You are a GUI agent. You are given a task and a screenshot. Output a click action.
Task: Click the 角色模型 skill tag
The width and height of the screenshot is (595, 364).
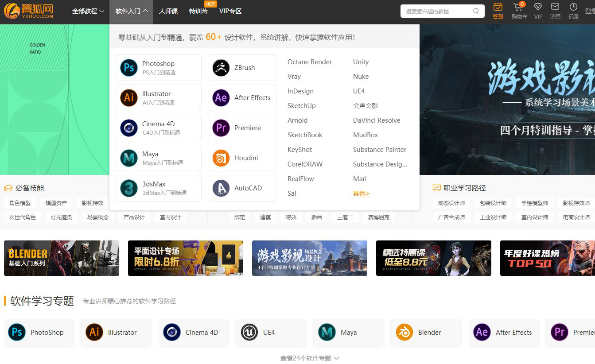[x=20, y=203]
